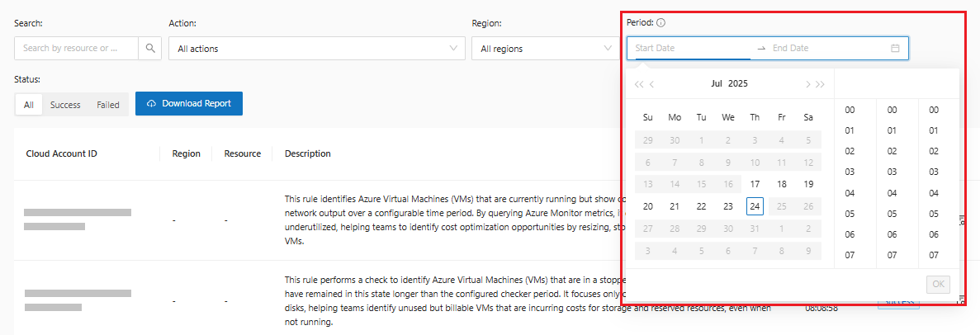The image size is (980, 335).
Task: Go to next month in calendar
Action: pos(807,84)
